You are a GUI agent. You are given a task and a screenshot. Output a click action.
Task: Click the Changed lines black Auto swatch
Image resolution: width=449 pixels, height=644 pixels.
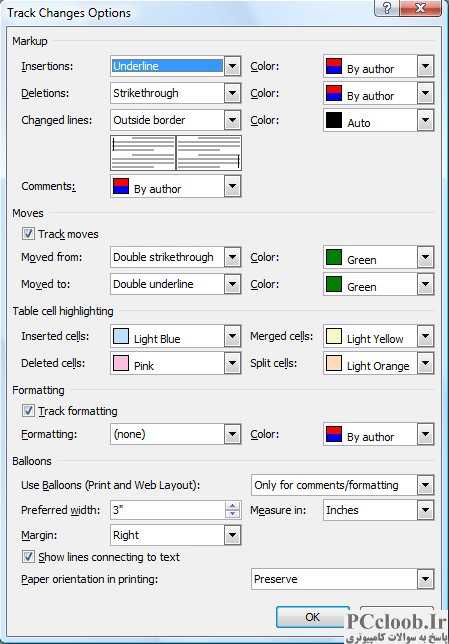pyautogui.click(x=334, y=120)
